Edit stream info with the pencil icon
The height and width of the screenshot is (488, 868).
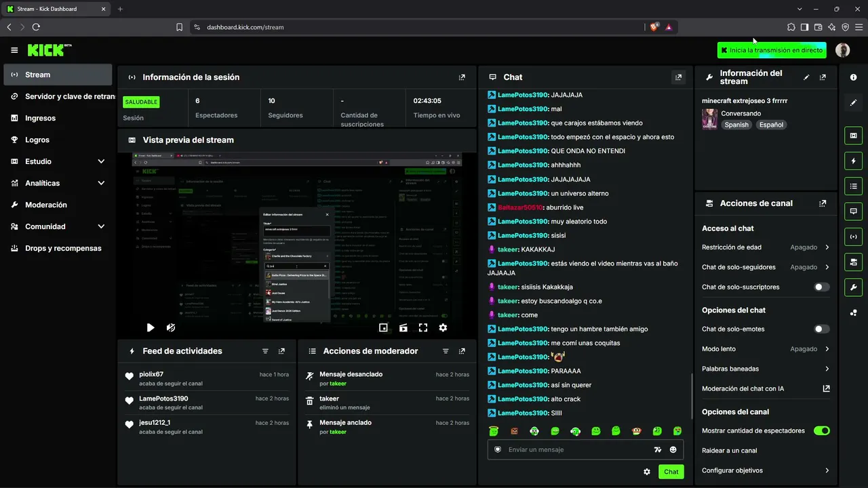[x=806, y=77]
